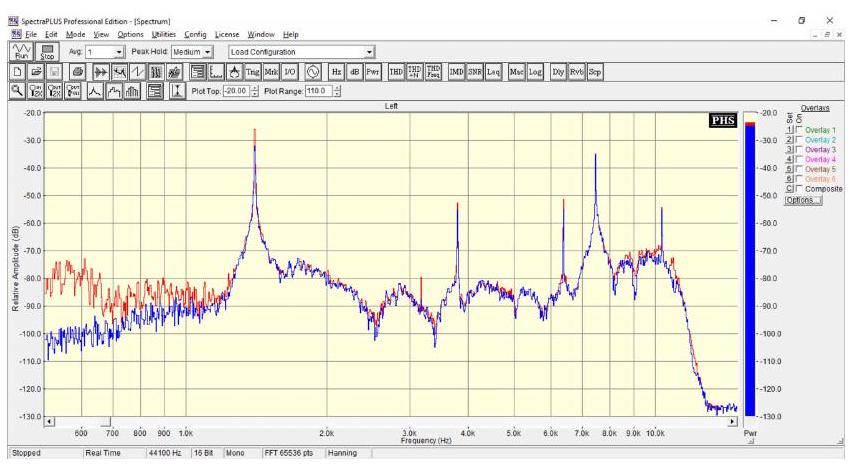
Task: Create a new file with blank page icon
Action: click(17, 72)
